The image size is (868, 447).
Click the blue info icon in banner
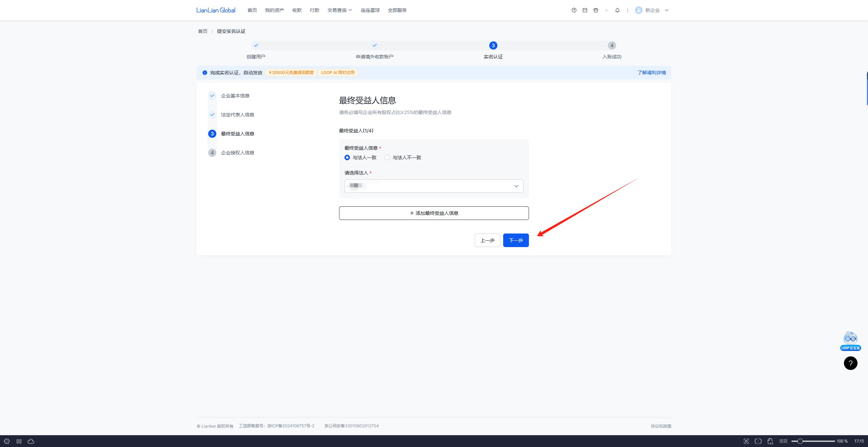[205, 73]
